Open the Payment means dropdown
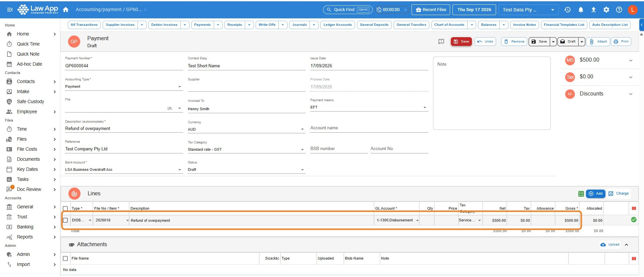Image resolution: width=644 pixels, height=277 pixels. 369,107
